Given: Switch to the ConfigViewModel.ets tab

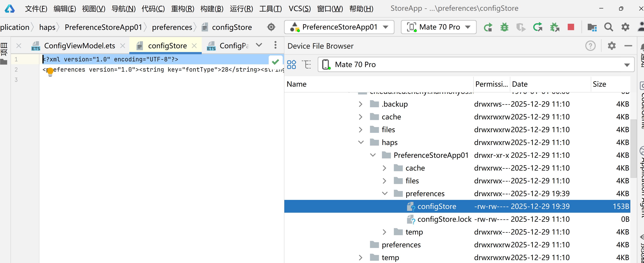Looking at the screenshot, I should [x=79, y=46].
